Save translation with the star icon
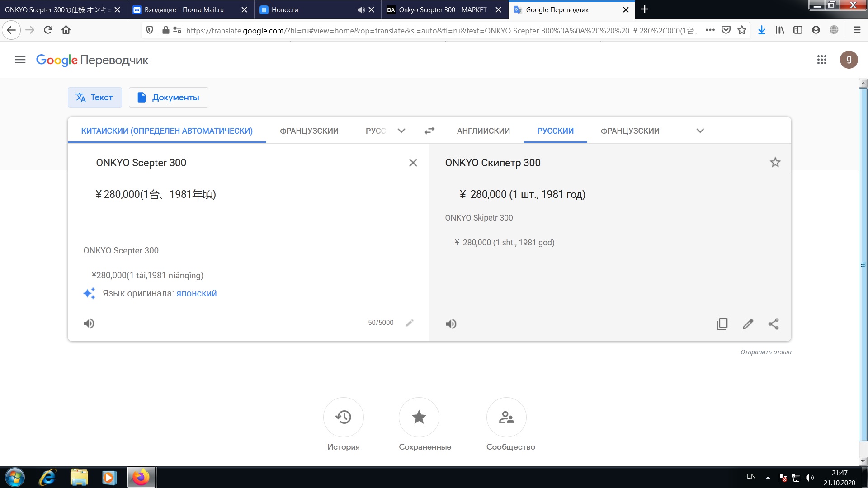This screenshot has height=488, width=868. point(775,163)
